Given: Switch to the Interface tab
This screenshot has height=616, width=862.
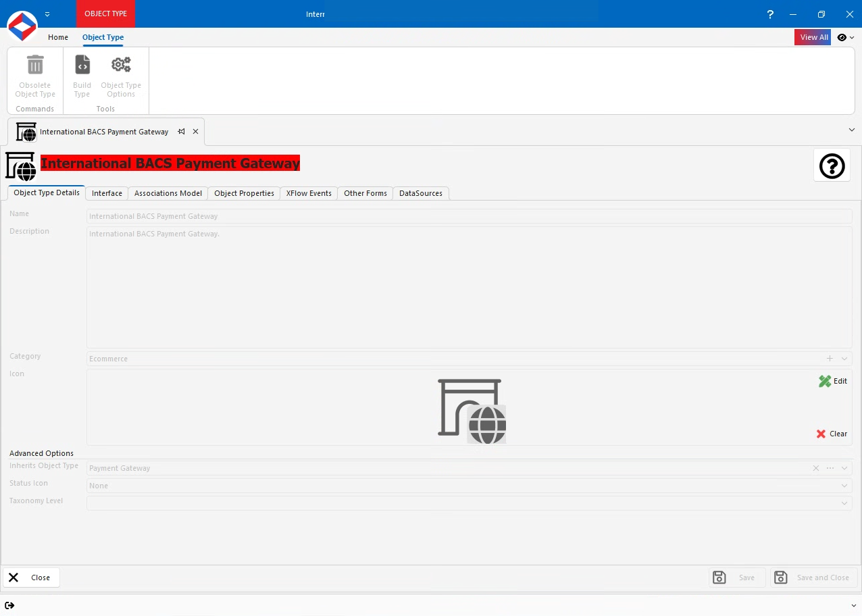Looking at the screenshot, I should pyautogui.click(x=106, y=193).
